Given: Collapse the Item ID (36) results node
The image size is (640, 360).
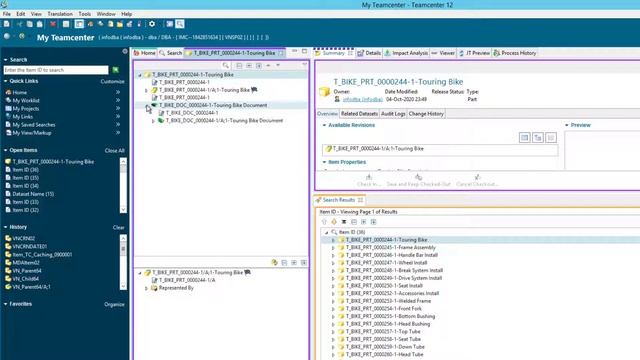Looking at the screenshot, I should (326, 232).
